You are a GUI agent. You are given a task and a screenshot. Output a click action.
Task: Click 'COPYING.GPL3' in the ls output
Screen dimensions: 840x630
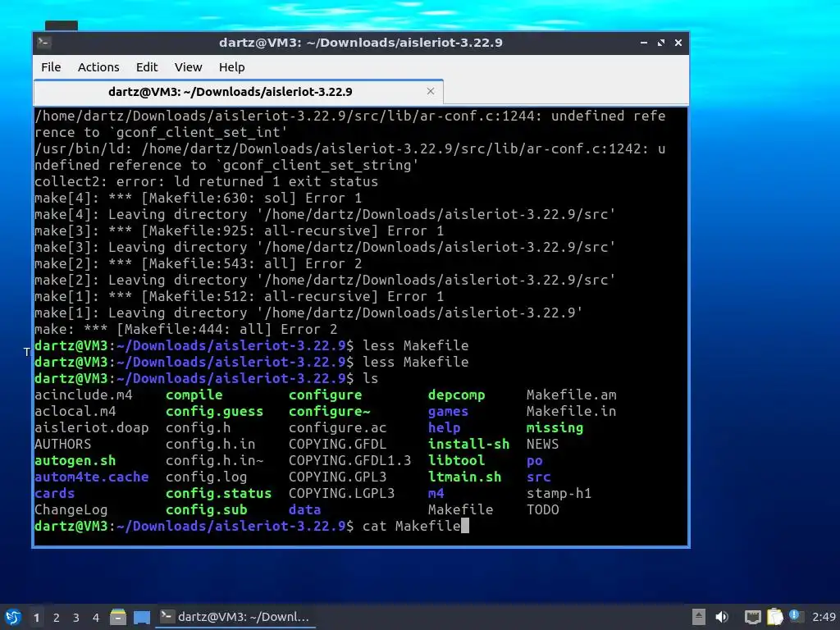pos(337,477)
